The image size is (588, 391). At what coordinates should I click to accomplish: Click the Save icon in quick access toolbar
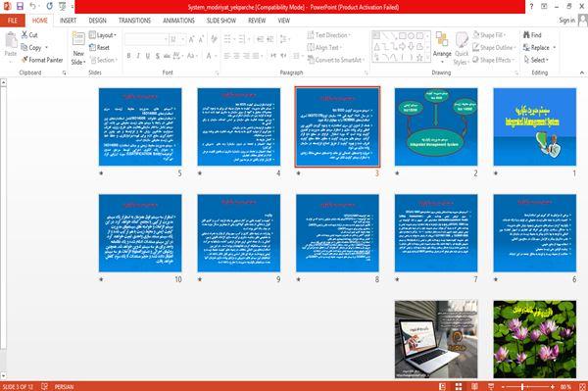20,7
